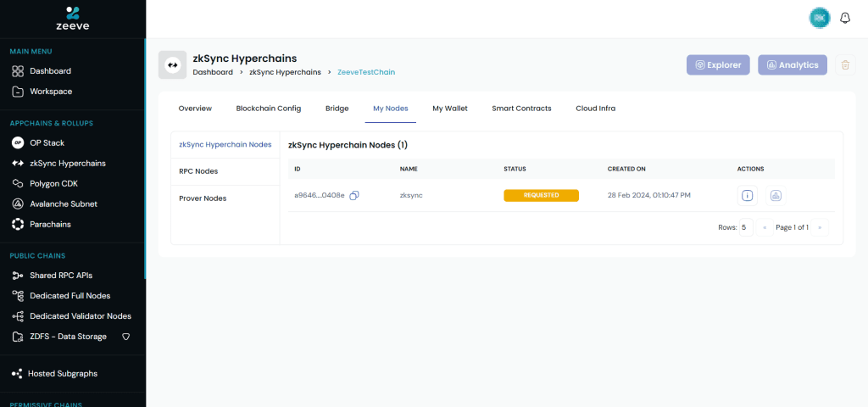Go to previous page arrow
Image resolution: width=868 pixels, height=407 pixels.
765,227
